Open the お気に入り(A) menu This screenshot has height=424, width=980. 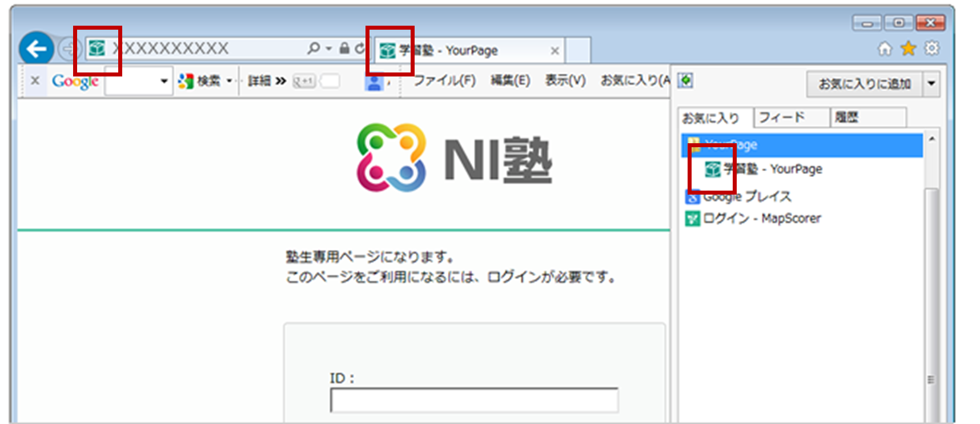[x=635, y=80]
